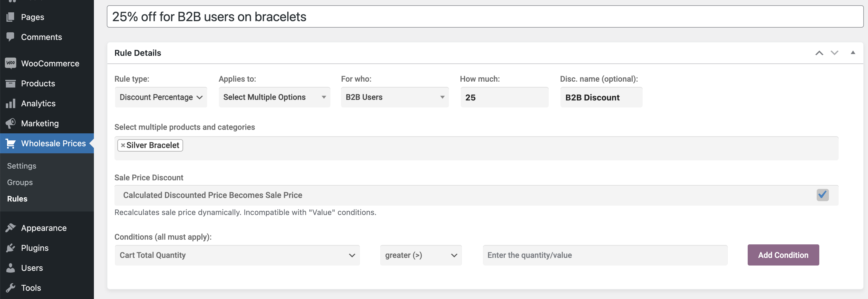
Task: Open the Rule type Discount Percentage dropdown
Action: coord(161,97)
